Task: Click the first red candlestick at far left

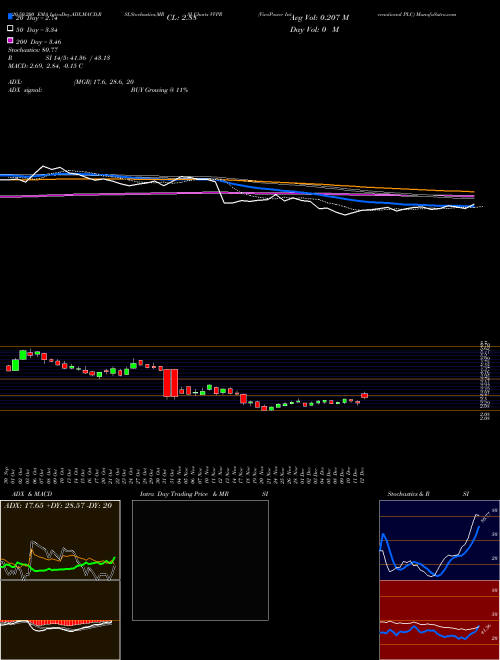Action: coord(8,368)
